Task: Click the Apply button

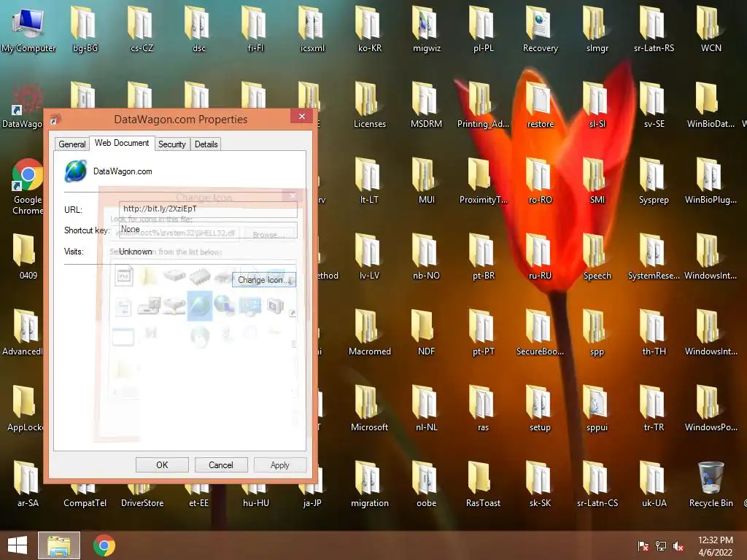Action: point(280,464)
